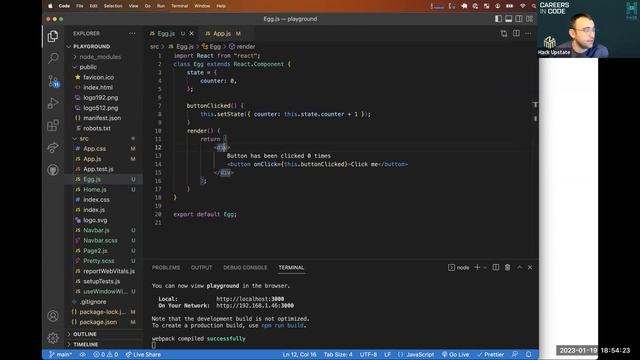Open the PROBLEMS panel tab
Screen dimensions: 640x360
[166, 267]
